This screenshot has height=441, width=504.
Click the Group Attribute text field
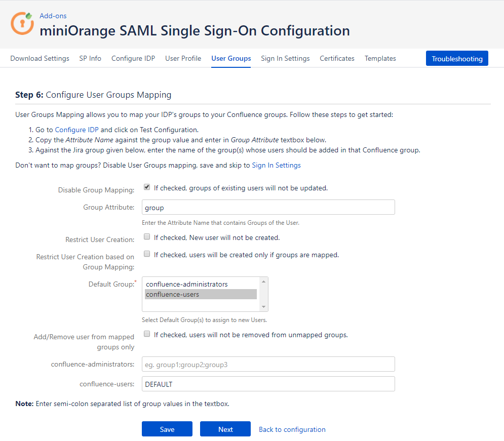click(268, 208)
